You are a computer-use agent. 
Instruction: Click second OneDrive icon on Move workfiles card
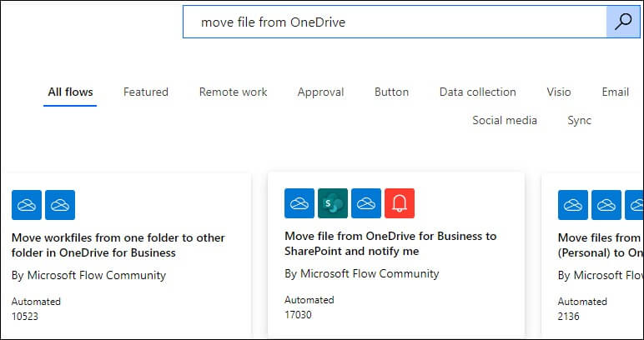click(60, 205)
